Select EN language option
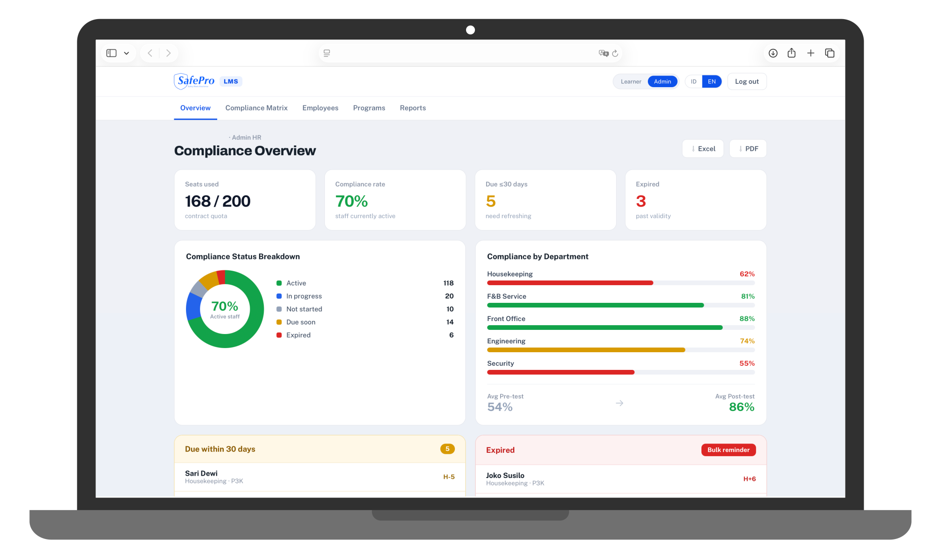The width and height of the screenshot is (941, 560). click(712, 82)
